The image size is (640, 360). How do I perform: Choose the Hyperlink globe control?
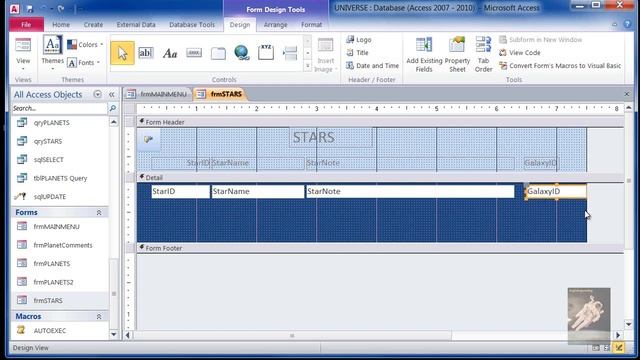[242, 53]
